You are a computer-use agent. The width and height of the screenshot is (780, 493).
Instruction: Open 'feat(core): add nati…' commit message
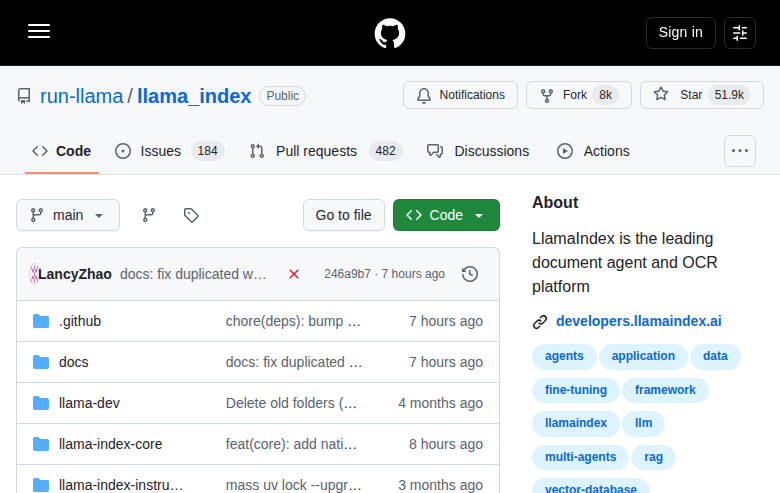pyautogui.click(x=292, y=444)
